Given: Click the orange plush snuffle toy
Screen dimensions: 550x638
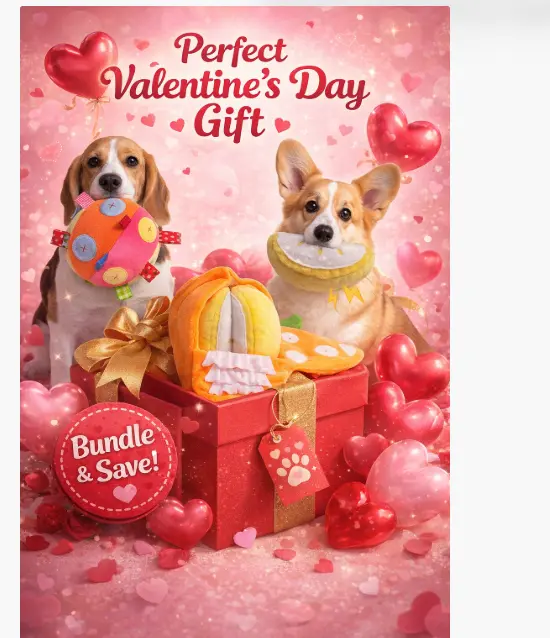Looking at the screenshot, I should point(225,331).
